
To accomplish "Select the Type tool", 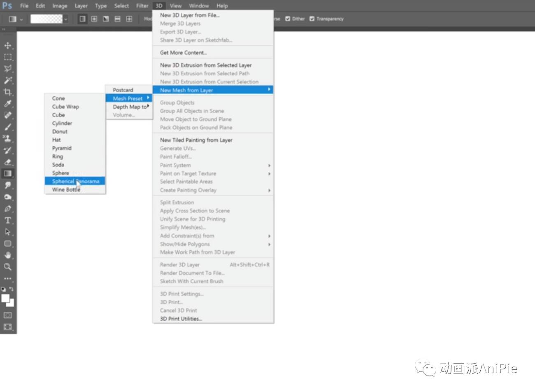I will [x=8, y=220].
